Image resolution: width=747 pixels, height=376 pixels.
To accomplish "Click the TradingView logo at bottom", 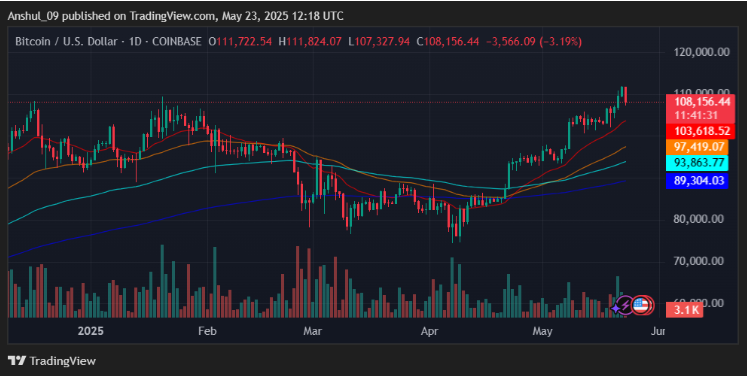I will pyautogui.click(x=52, y=361).
